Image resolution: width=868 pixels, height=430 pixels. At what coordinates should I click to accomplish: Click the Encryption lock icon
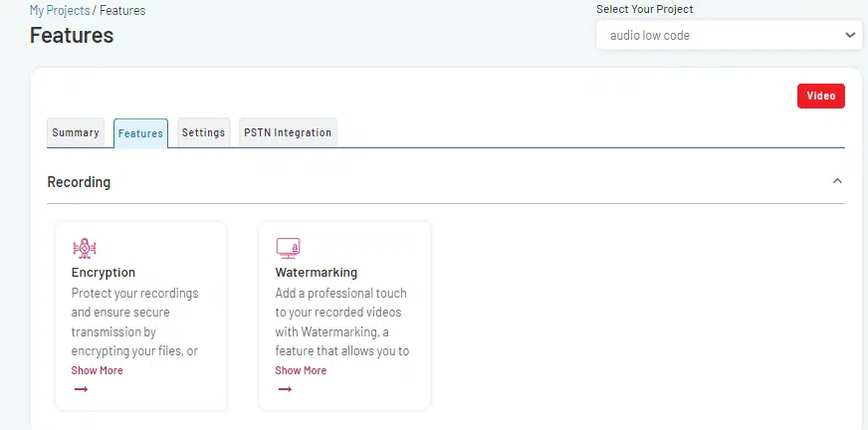[x=84, y=248]
